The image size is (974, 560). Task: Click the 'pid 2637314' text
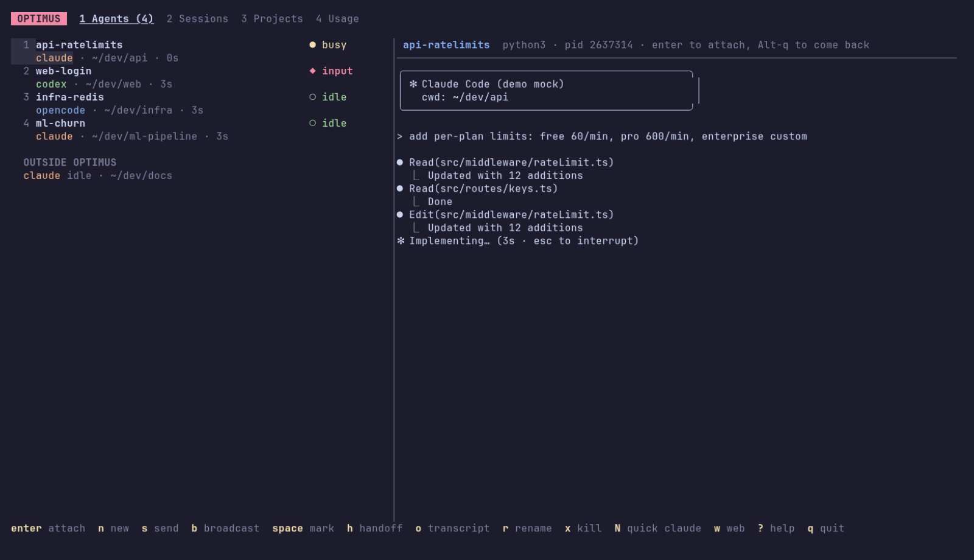599,45
